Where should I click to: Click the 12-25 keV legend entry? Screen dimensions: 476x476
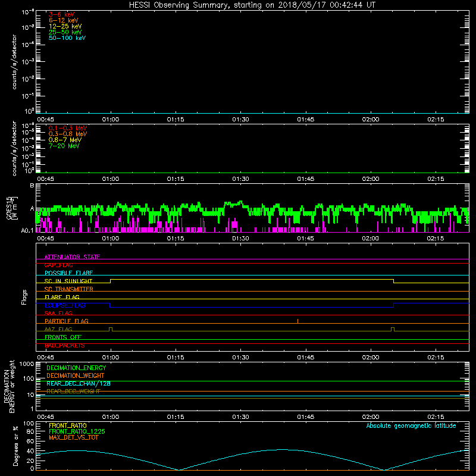[x=65, y=26]
